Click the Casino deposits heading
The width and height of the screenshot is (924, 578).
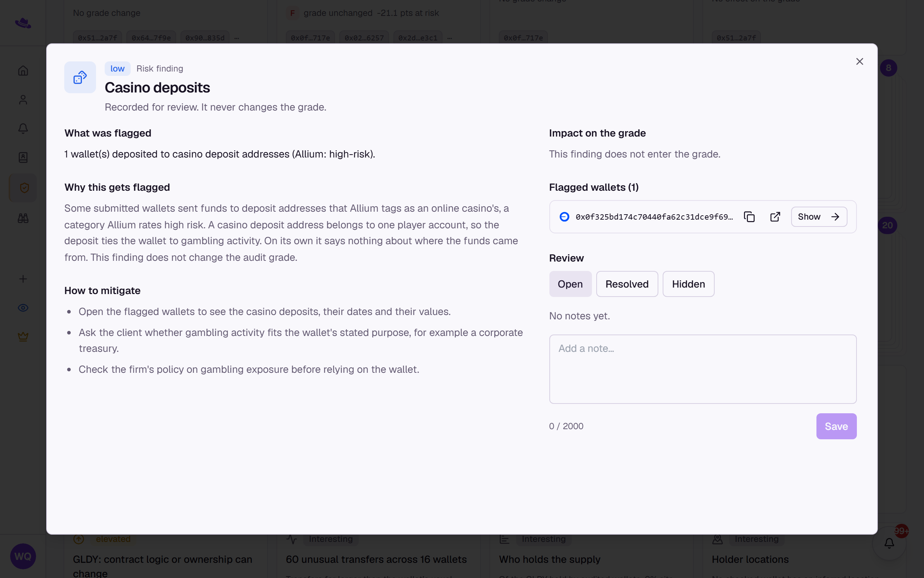157,87
